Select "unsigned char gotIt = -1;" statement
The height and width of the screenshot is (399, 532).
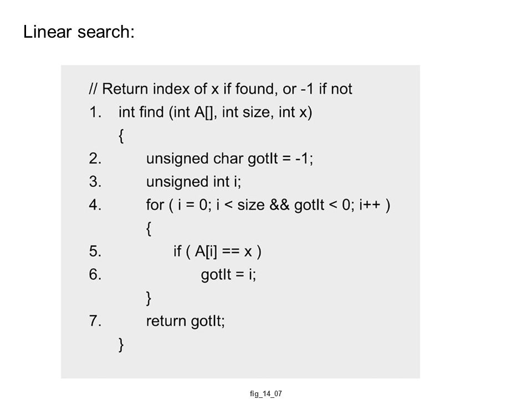pyautogui.click(x=229, y=159)
